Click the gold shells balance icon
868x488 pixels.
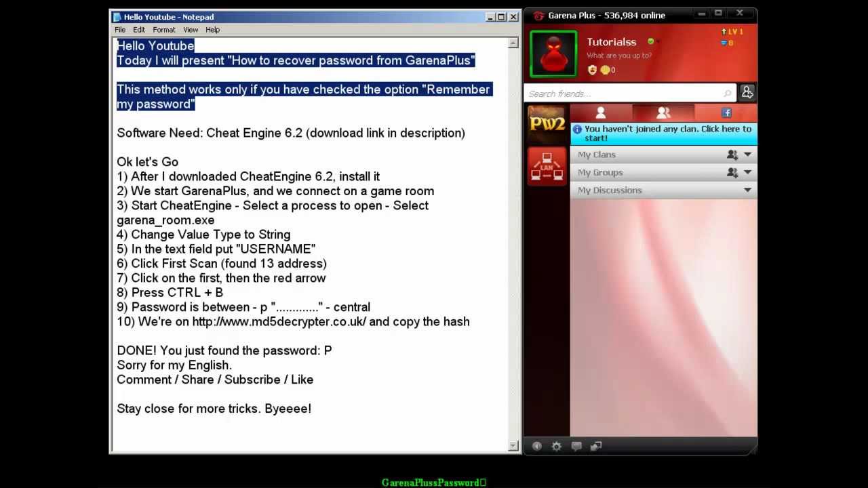(x=605, y=70)
